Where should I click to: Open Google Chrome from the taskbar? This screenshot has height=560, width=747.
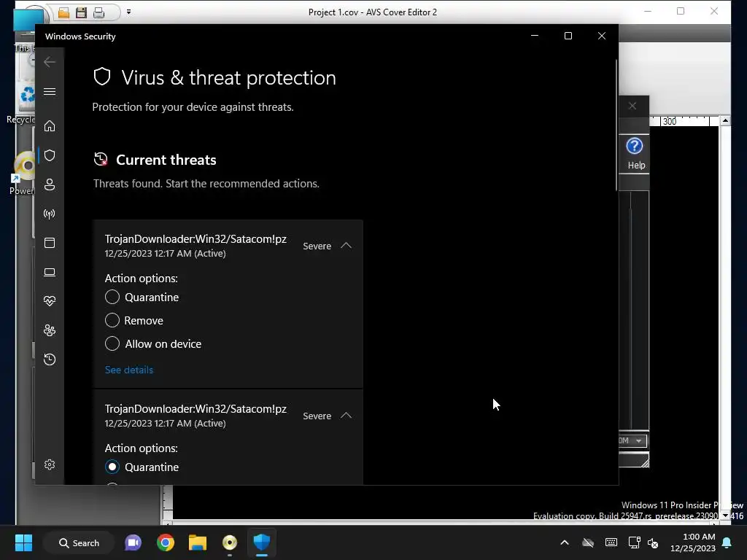[166, 542]
